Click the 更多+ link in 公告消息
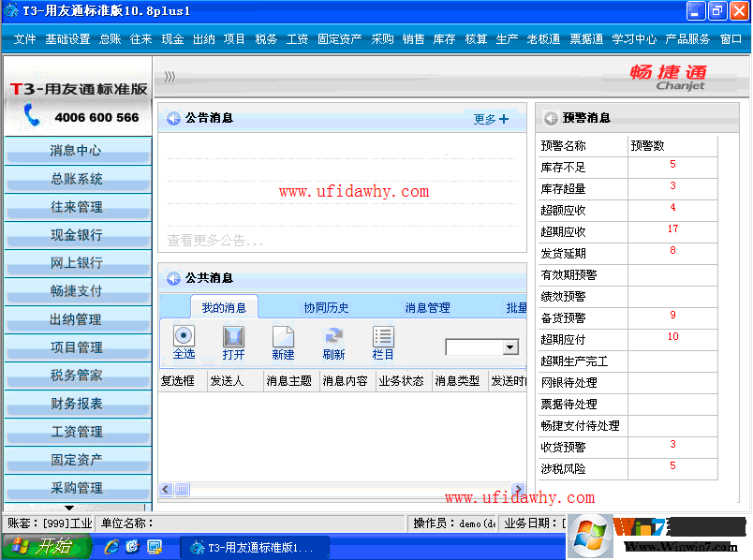The width and height of the screenshot is (753, 560). (x=491, y=119)
